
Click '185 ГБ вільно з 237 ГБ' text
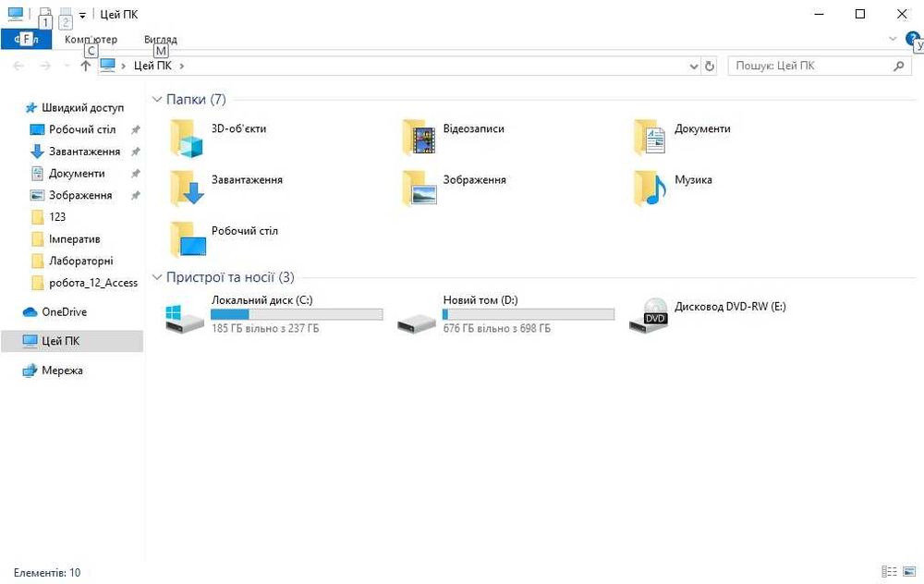[265, 328]
